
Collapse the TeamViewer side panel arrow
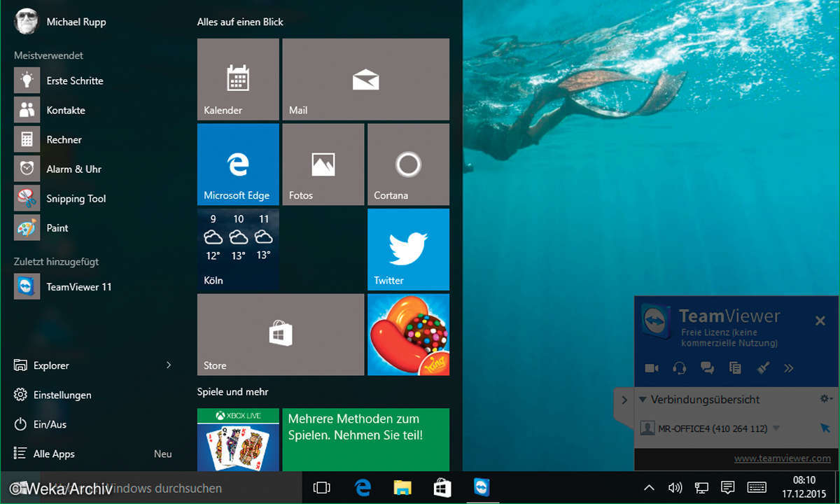624,400
